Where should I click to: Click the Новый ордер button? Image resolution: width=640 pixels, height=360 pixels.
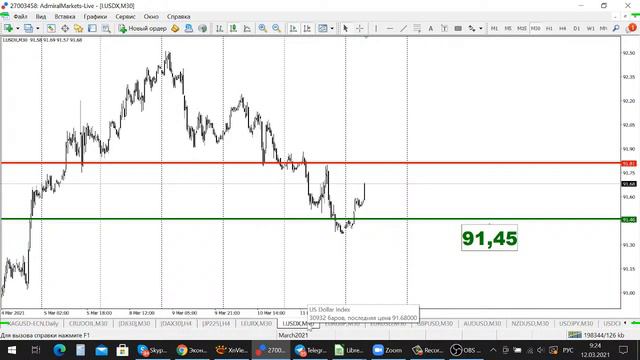click(142, 28)
